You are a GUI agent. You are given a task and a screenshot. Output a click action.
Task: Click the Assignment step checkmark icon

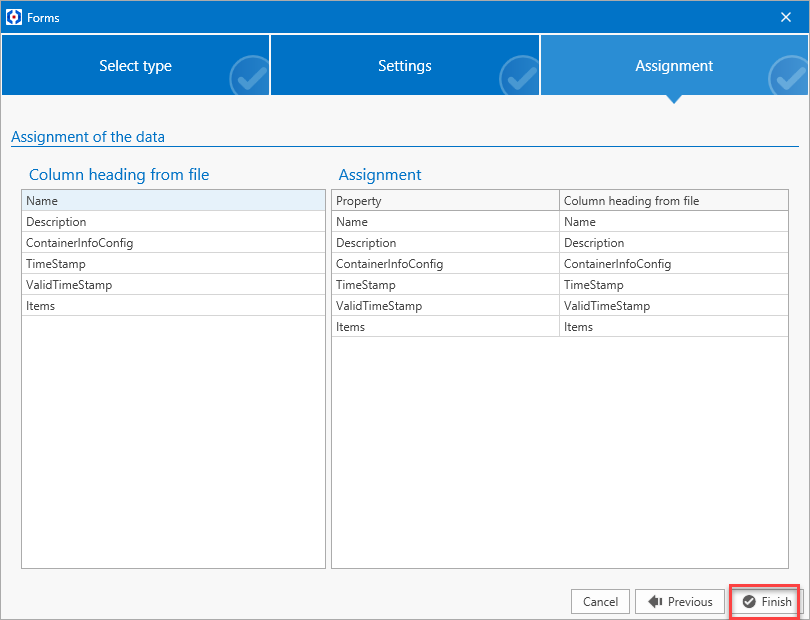788,76
